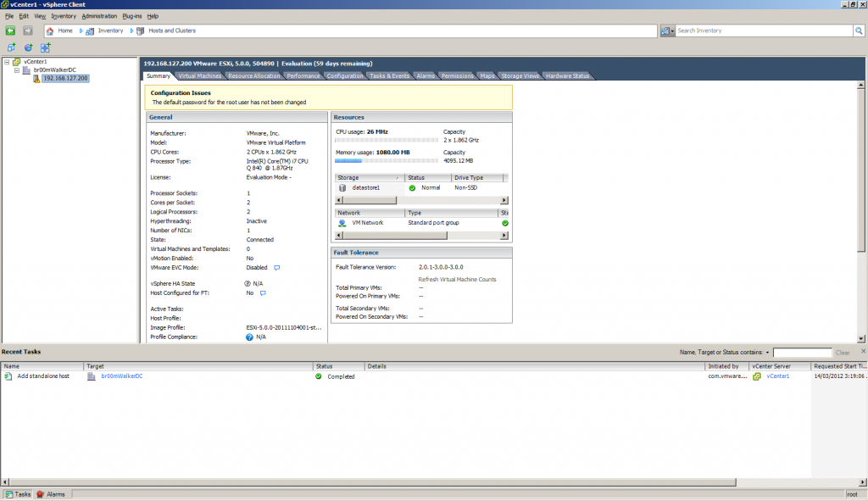Click the datastore1 storage icon
The height and width of the screenshot is (501, 868).
342,188
